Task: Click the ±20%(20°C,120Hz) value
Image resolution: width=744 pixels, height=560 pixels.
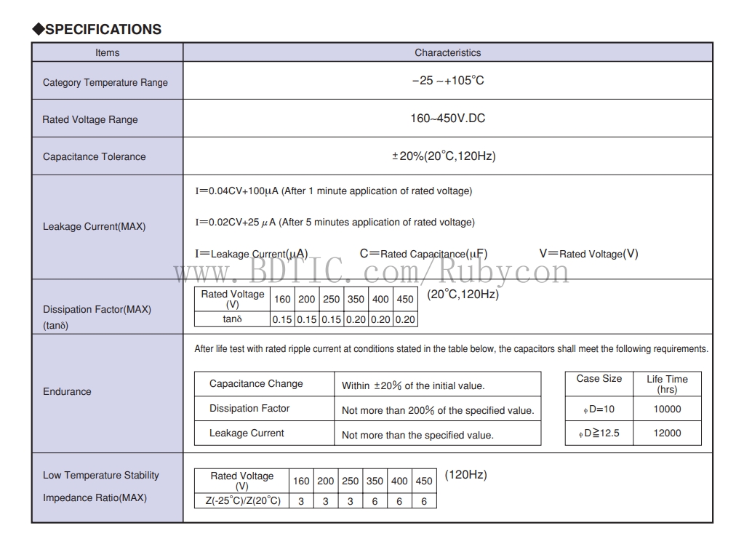Action: pyautogui.click(x=444, y=156)
